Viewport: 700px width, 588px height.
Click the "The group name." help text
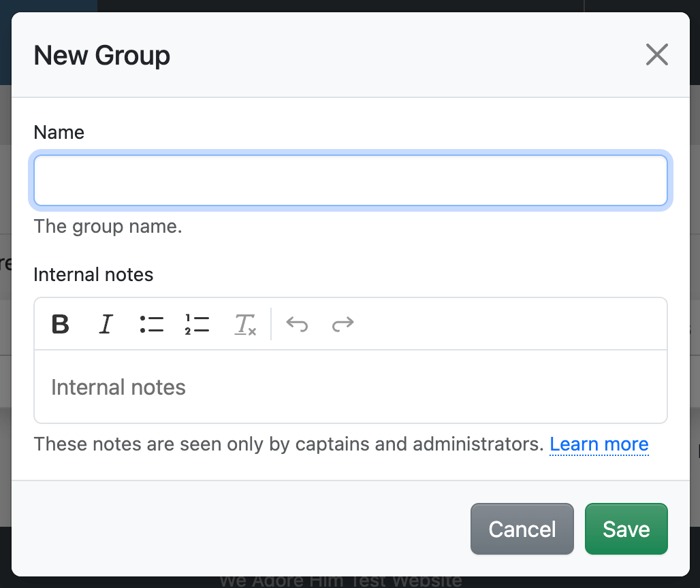pos(108,226)
